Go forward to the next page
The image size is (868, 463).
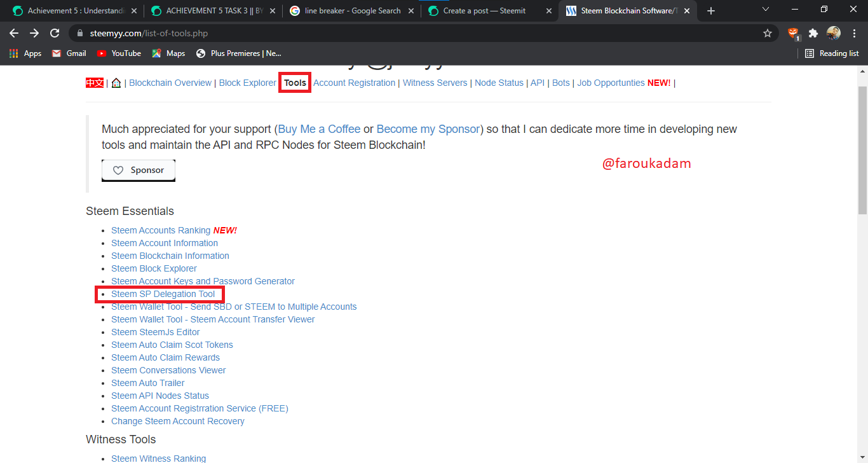[34, 33]
